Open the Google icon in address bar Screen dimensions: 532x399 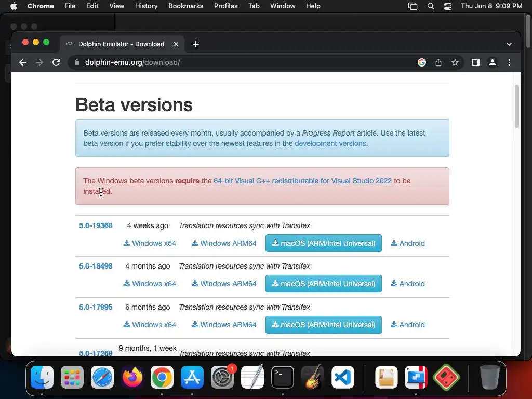point(422,62)
